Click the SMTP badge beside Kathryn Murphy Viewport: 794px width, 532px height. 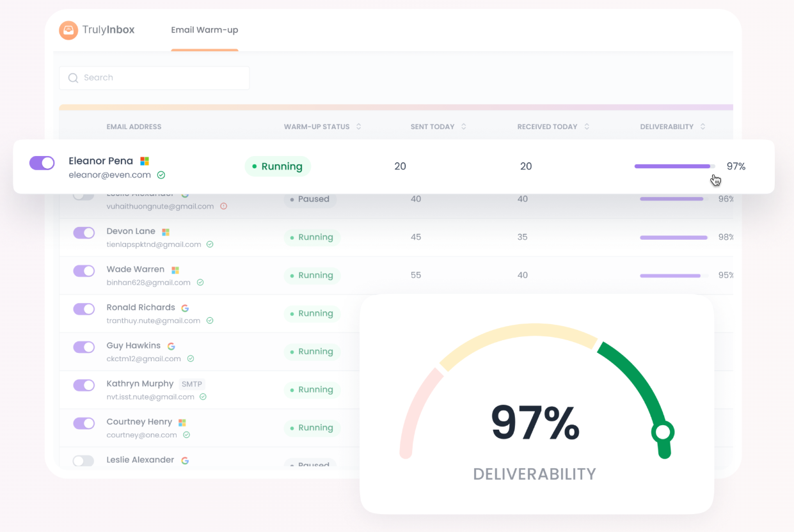[192, 384]
